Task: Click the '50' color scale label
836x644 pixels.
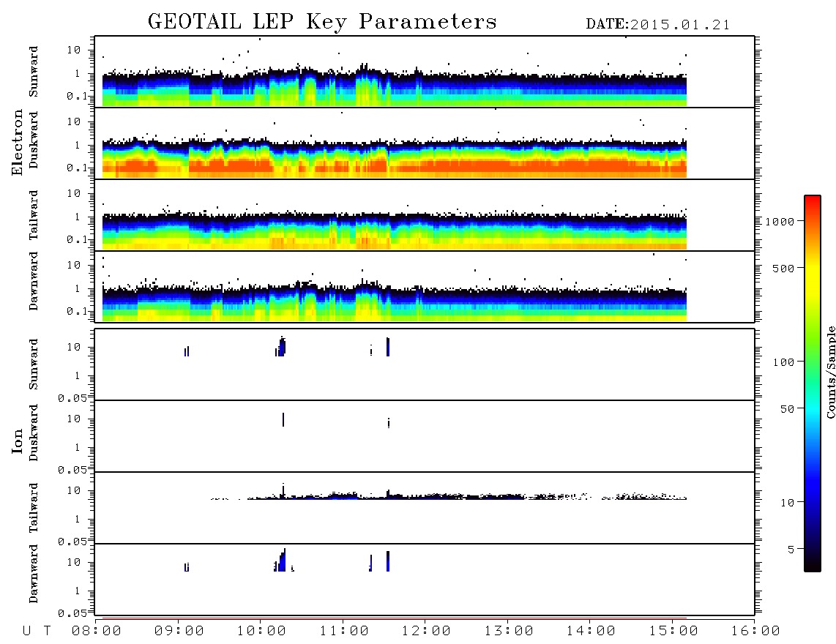Action: [788, 409]
